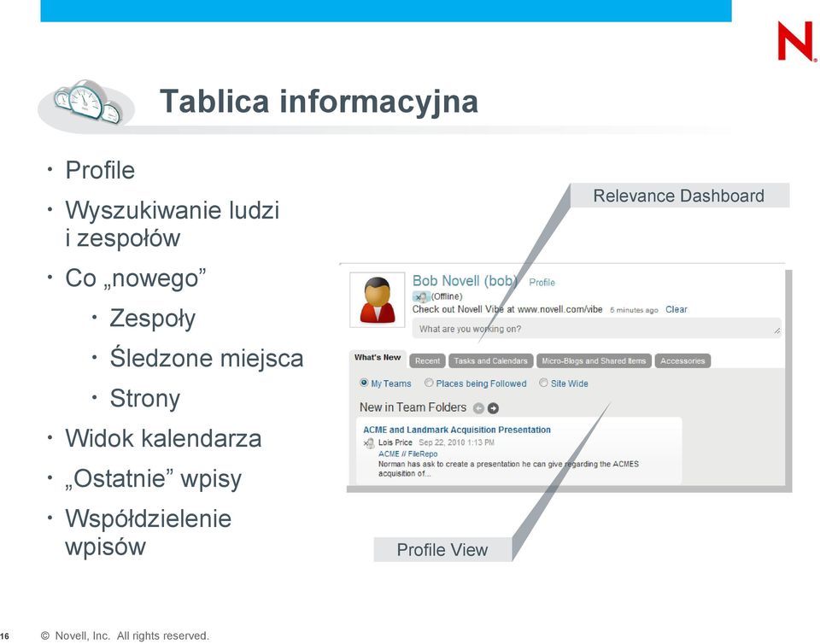This screenshot has width=820, height=644.
Task: Click the Clear link for the status
Action: (676, 309)
